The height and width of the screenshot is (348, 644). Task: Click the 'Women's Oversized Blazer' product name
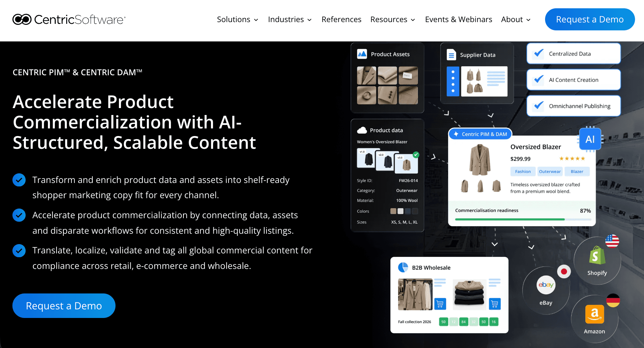pyautogui.click(x=382, y=142)
